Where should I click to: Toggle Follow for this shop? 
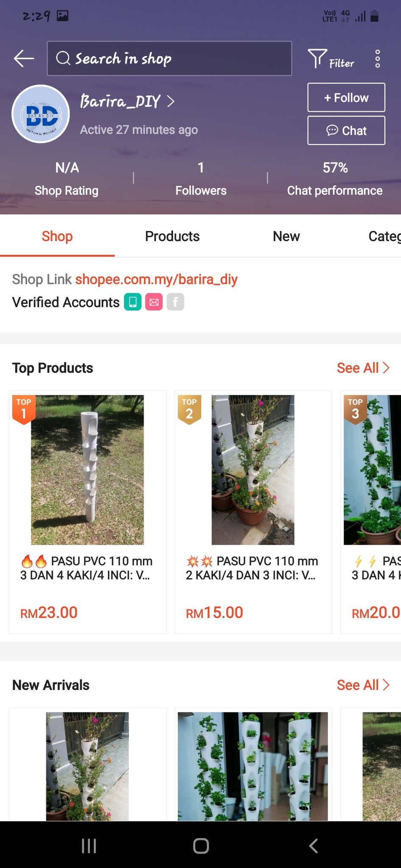coord(346,97)
